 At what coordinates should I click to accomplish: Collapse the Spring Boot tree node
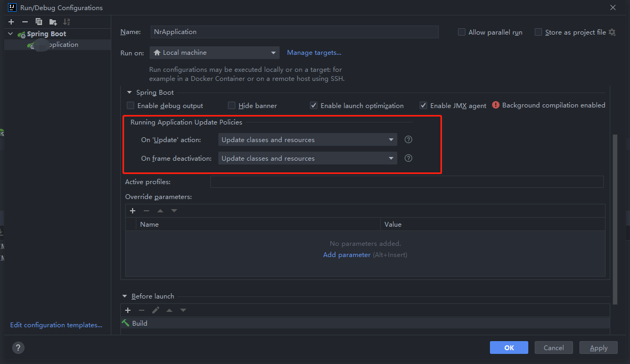tap(11, 34)
